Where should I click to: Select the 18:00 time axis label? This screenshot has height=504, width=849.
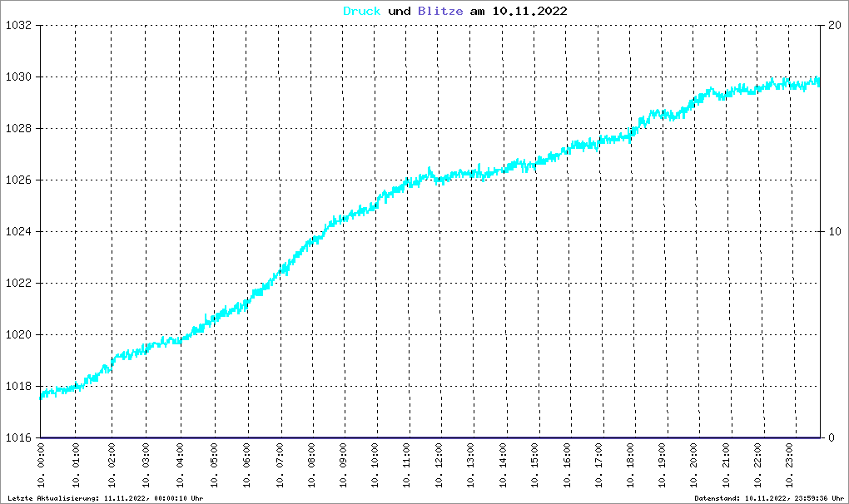(x=631, y=465)
